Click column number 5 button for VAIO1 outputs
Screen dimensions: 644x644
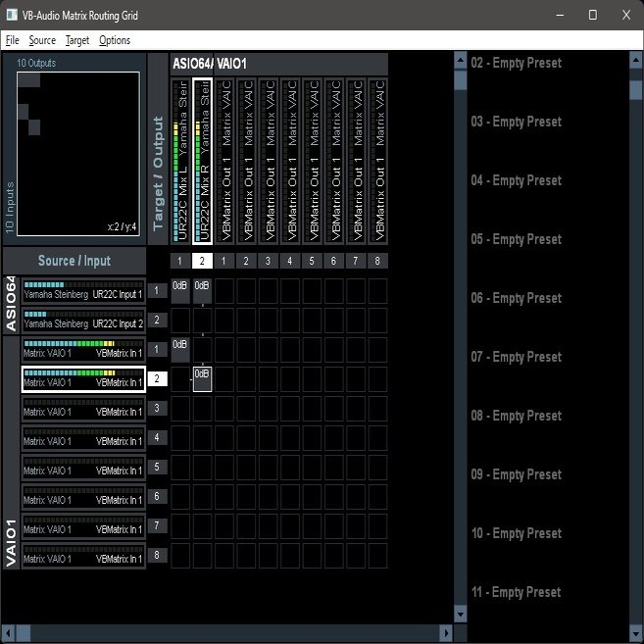311,261
